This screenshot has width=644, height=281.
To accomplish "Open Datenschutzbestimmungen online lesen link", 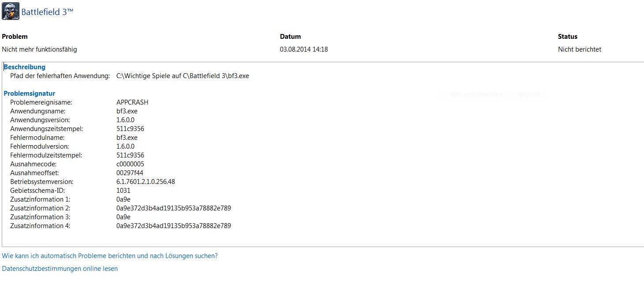I will [60, 269].
